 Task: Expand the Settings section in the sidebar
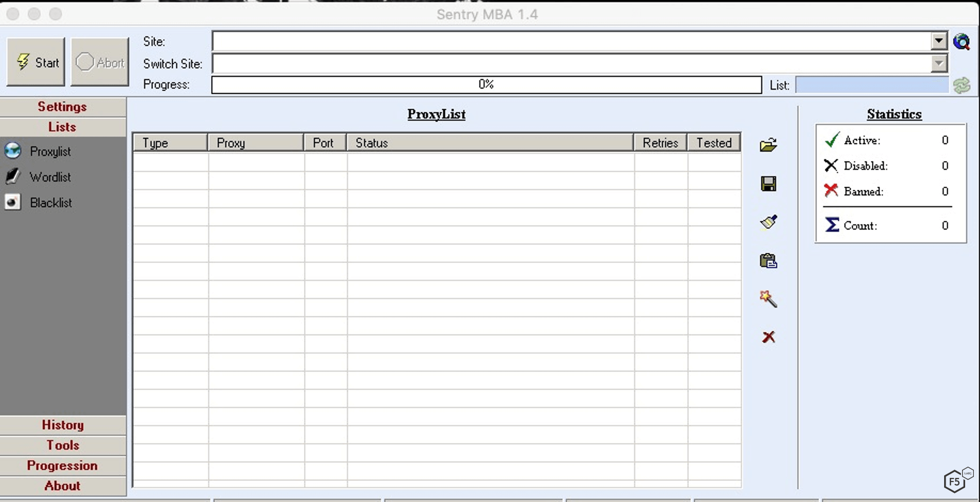(63, 107)
